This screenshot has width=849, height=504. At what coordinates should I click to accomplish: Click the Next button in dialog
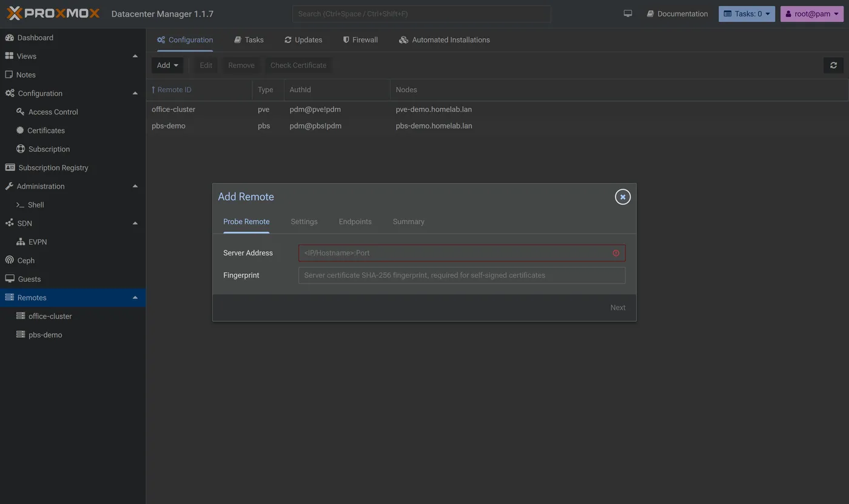pyautogui.click(x=618, y=307)
